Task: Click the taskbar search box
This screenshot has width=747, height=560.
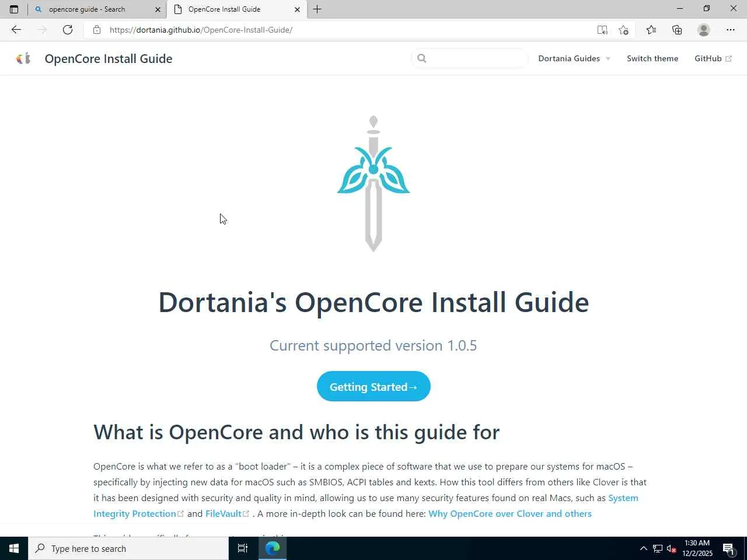Action: tap(128, 548)
